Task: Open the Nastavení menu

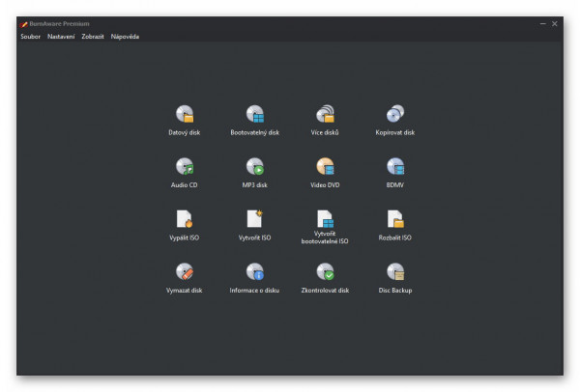Action: (x=61, y=37)
